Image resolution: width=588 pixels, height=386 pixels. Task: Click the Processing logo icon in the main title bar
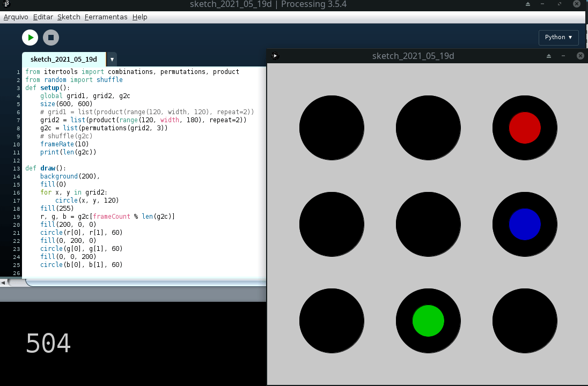tap(6, 4)
